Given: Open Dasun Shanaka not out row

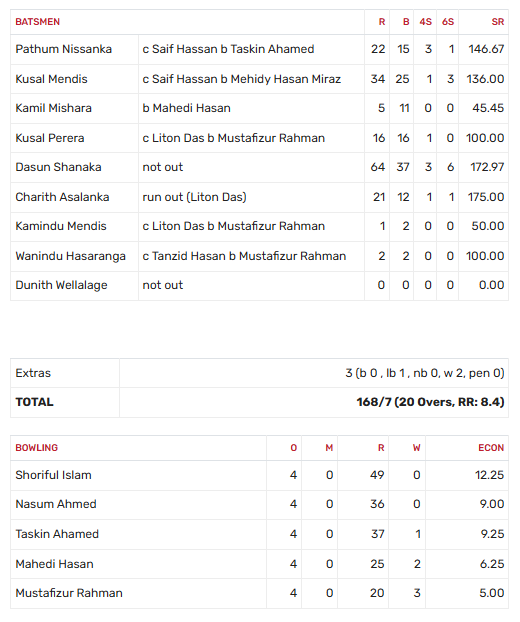Looking at the screenshot, I should [x=259, y=167].
